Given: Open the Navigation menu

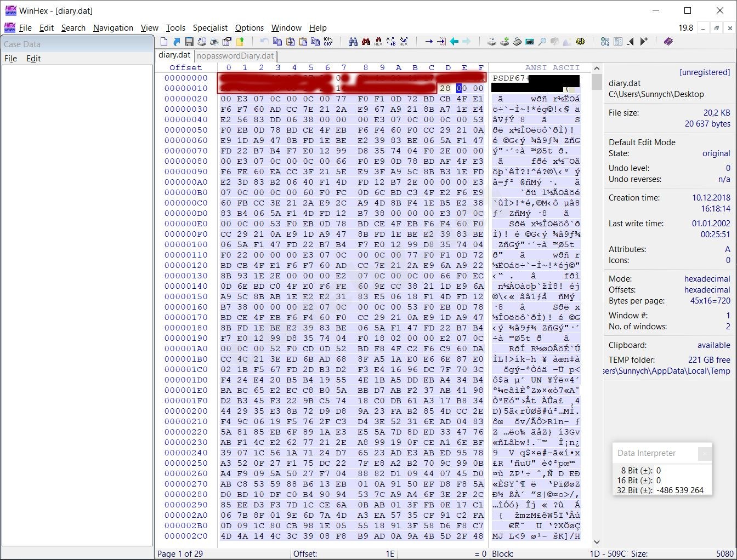Looking at the screenshot, I should tap(113, 28).
